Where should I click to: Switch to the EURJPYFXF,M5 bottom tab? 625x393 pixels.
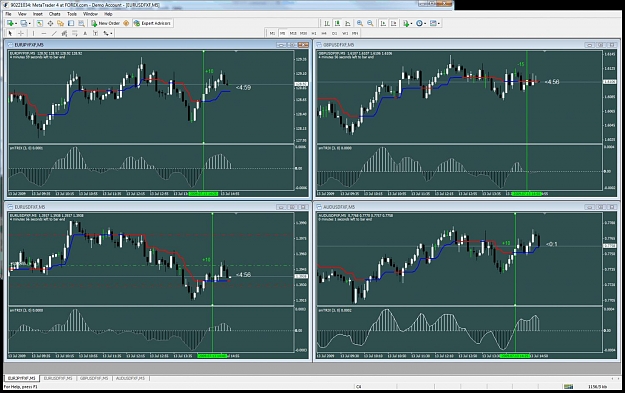[x=22, y=378]
